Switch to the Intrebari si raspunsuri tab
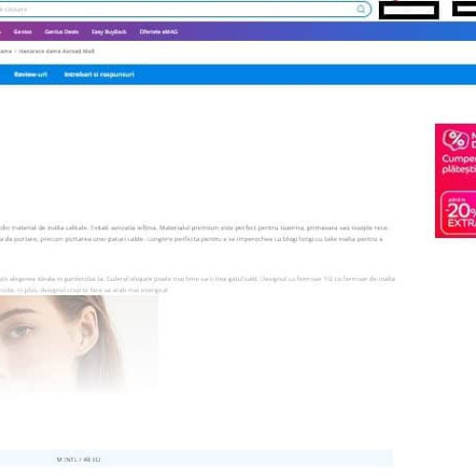 point(99,74)
